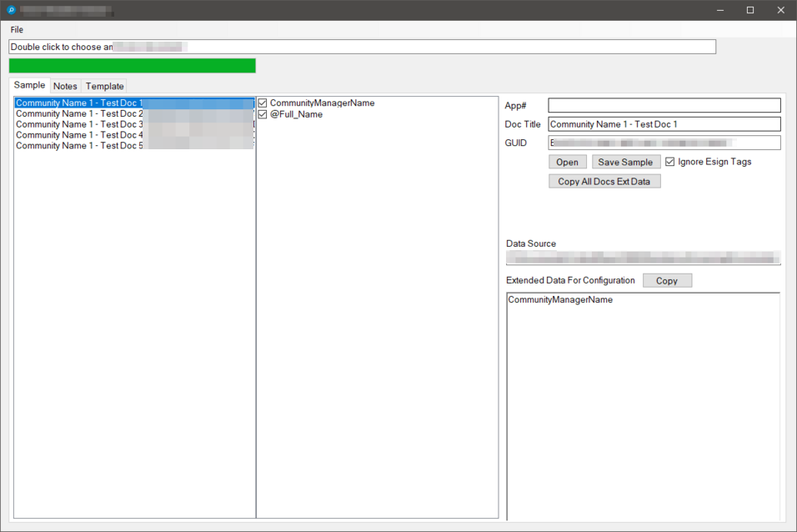
Task: Click the GUID input field
Action: (x=663, y=143)
